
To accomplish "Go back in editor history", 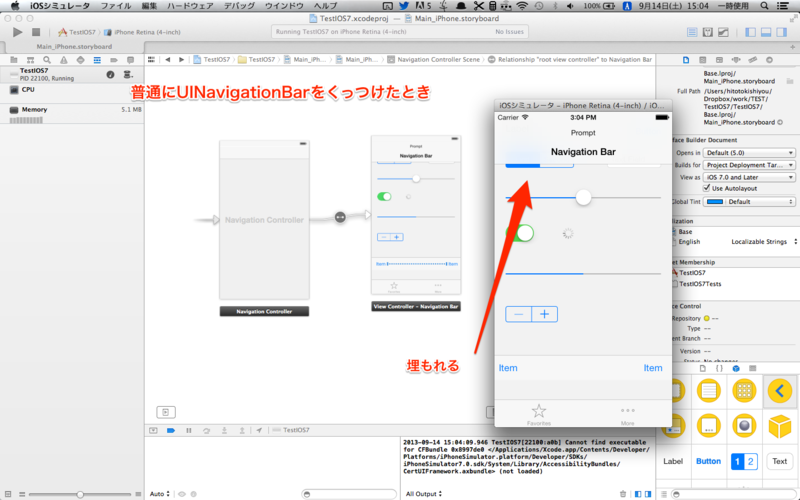I will 167,59.
